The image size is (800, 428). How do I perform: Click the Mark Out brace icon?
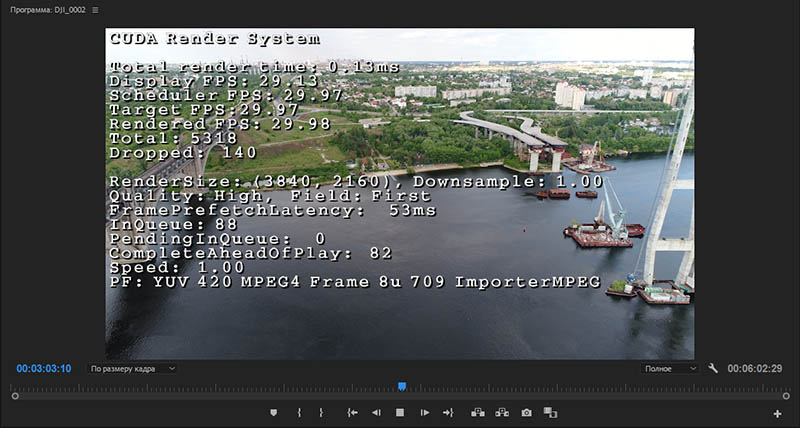321,413
